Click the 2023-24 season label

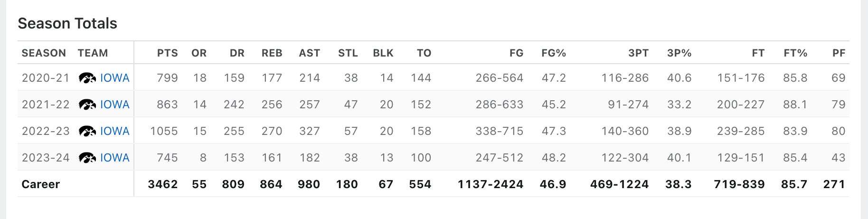pyautogui.click(x=46, y=158)
